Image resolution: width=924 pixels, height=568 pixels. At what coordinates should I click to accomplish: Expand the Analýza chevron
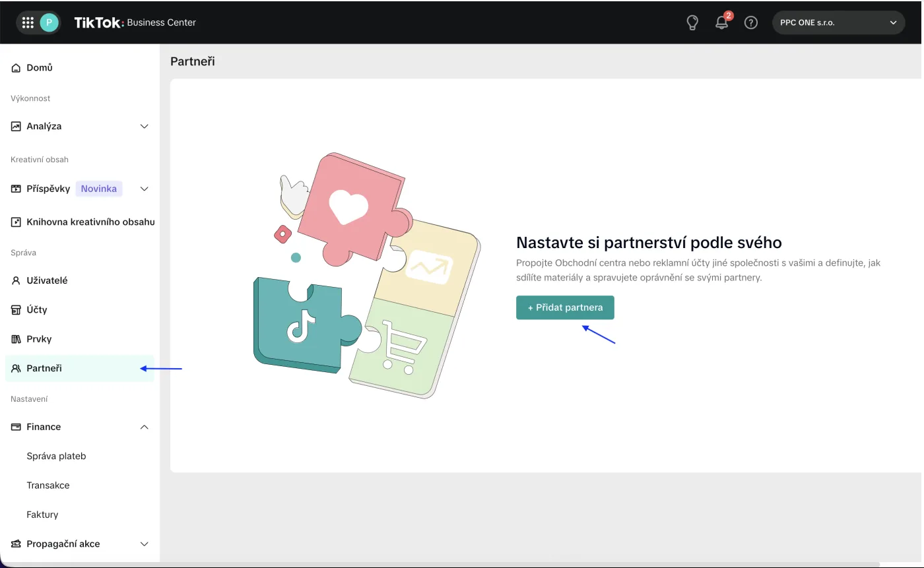145,126
